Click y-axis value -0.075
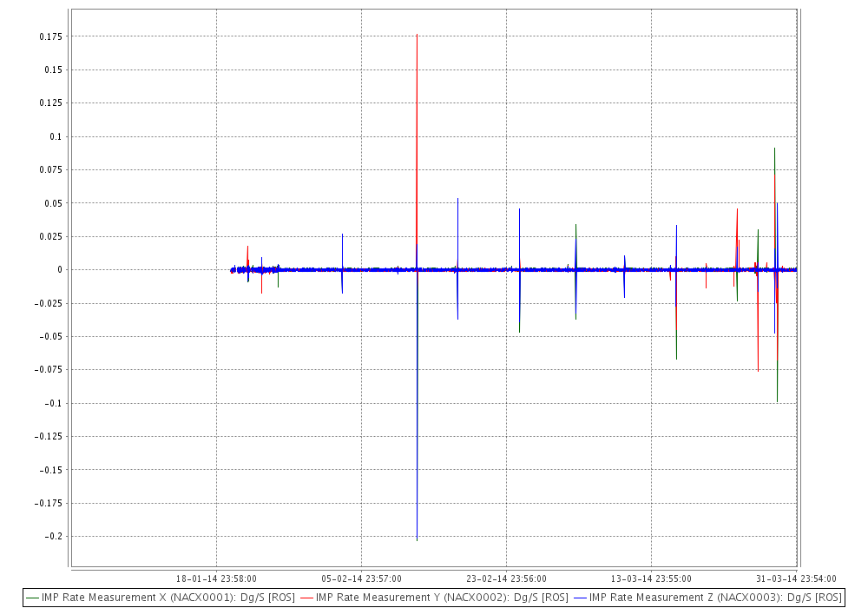Image resolution: width=868 pixels, height=608 pixels. click(x=49, y=370)
